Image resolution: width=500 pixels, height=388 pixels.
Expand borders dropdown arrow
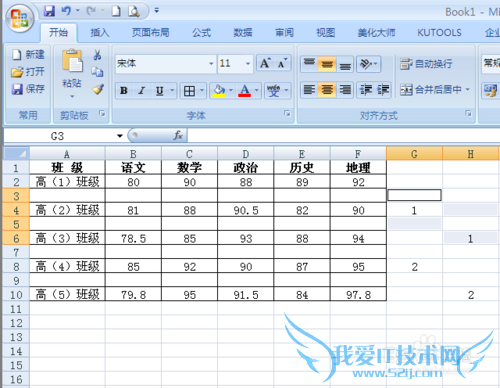202,90
